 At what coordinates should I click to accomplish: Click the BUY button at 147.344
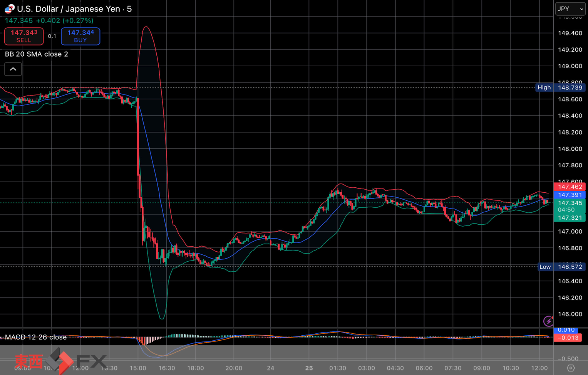[80, 36]
